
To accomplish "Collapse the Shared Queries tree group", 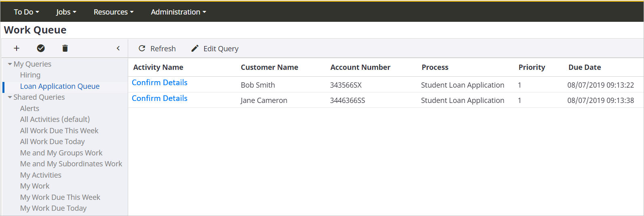I will pos(10,97).
